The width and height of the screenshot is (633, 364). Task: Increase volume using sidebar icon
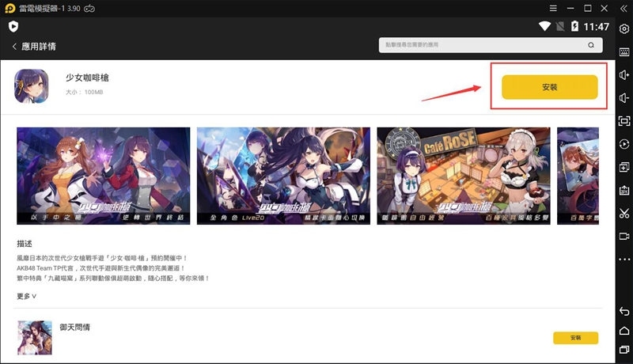pyautogui.click(x=624, y=75)
